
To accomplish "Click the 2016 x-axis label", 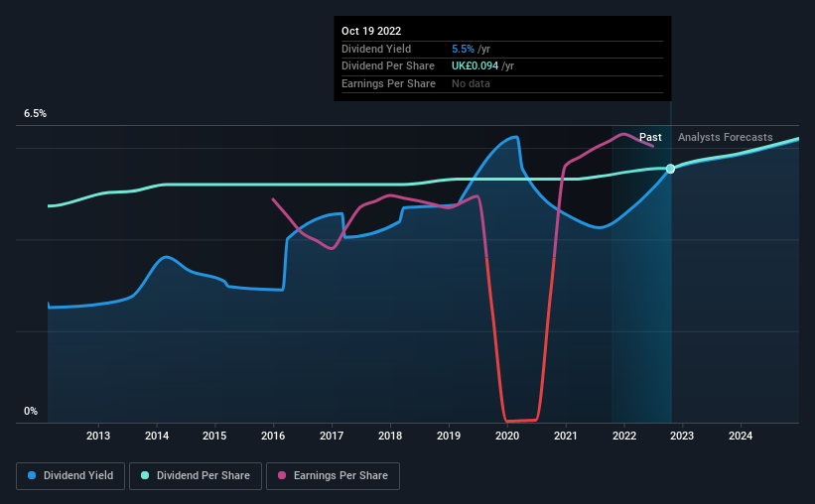I will (273, 436).
